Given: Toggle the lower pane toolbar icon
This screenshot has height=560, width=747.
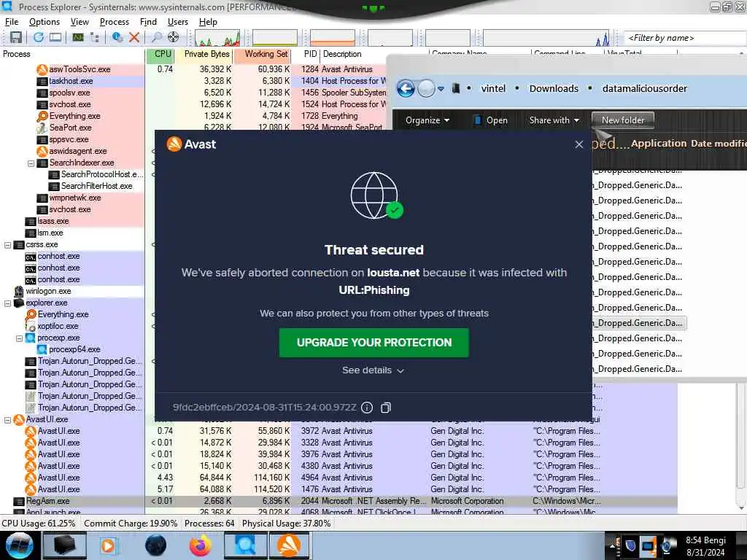Looking at the screenshot, I should [55, 37].
